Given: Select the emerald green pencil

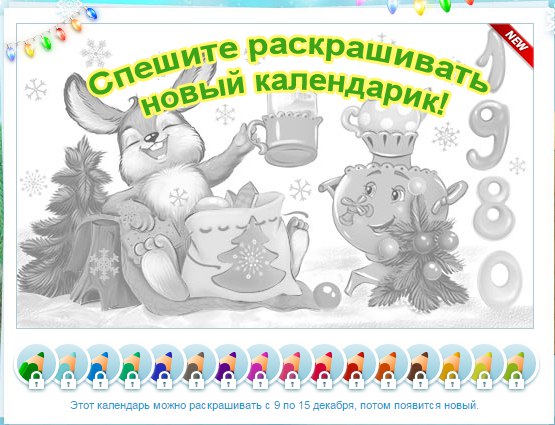Looking at the screenshot, I should [132, 365].
